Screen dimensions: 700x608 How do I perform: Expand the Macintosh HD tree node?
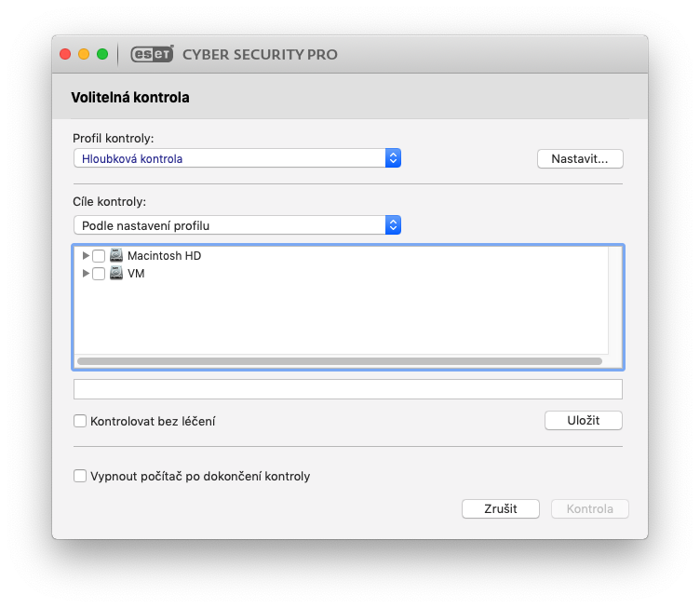87,255
